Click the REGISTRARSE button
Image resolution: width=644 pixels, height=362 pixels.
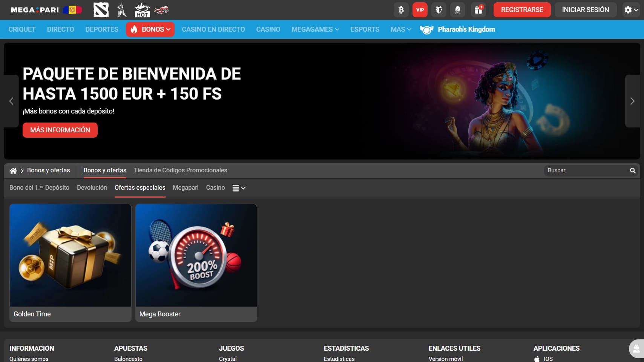[522, 10]
